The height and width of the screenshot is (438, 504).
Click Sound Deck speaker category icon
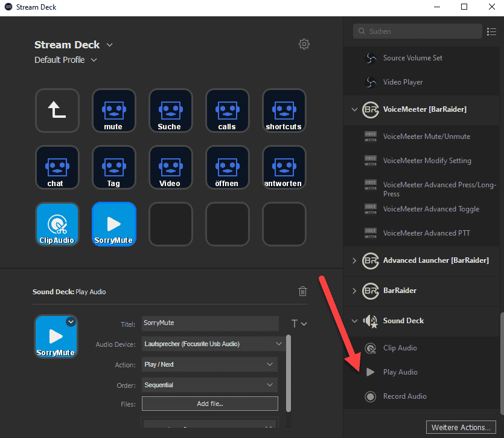coord(370,321)
